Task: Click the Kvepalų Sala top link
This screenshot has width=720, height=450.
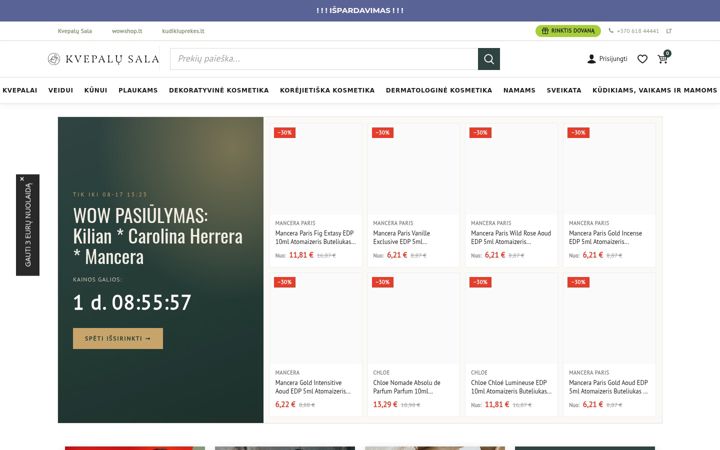Action: click(x=75, y=31)
